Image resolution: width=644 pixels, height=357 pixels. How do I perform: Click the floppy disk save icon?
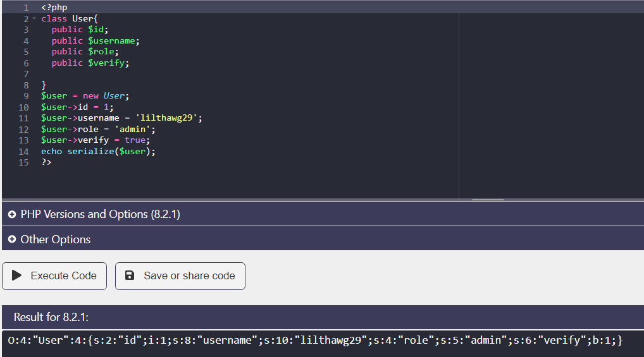click(x=130, y=275)
